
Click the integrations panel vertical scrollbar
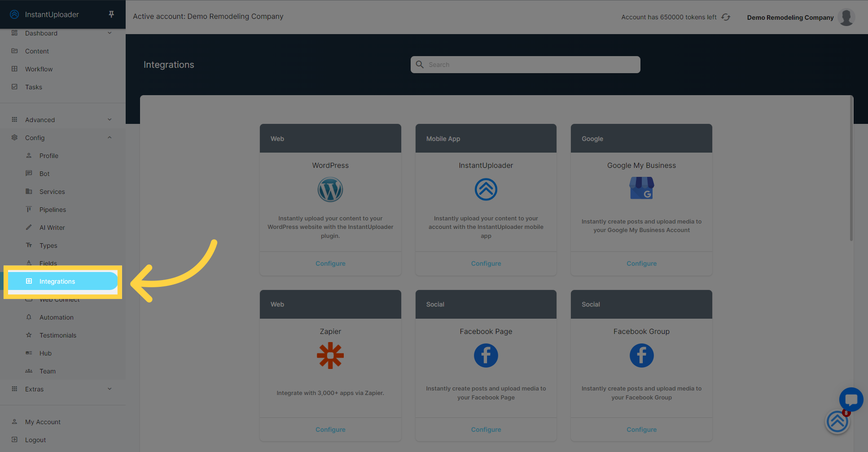point(851,169)
